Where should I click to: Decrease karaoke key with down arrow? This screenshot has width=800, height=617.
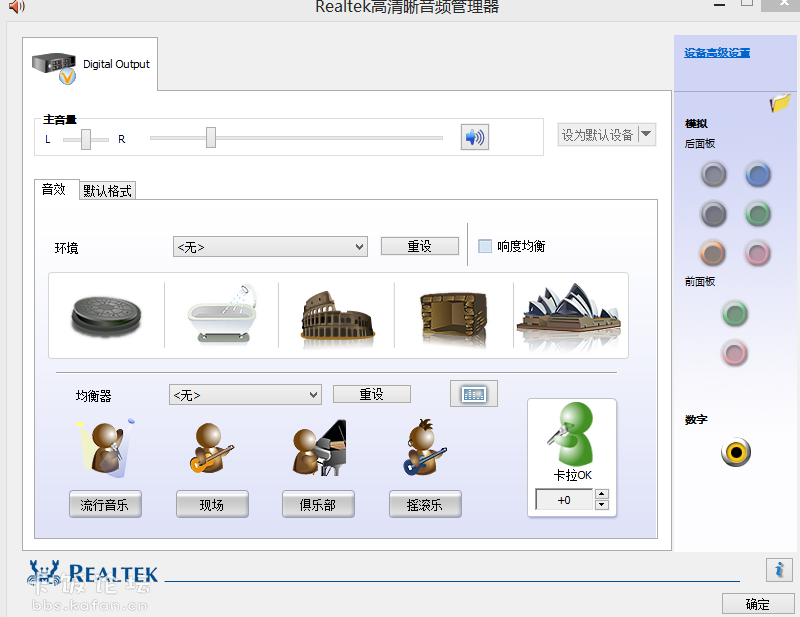[x=602, y=505]
